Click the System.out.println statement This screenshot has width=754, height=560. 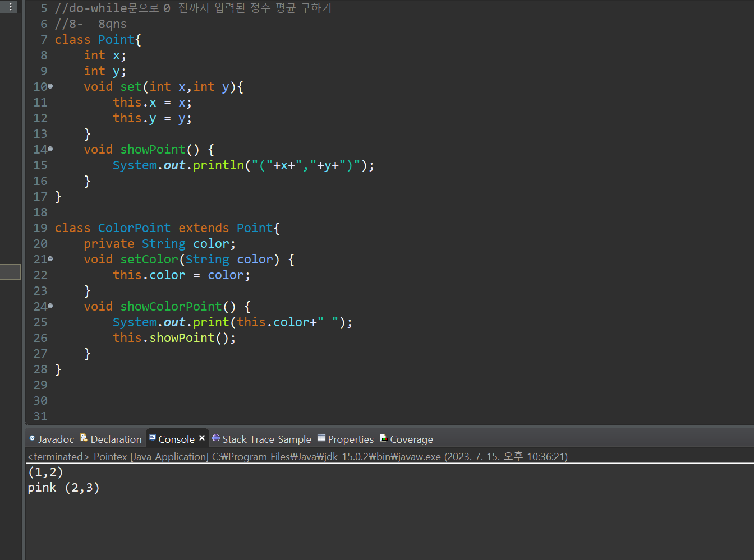click(243, 165)
